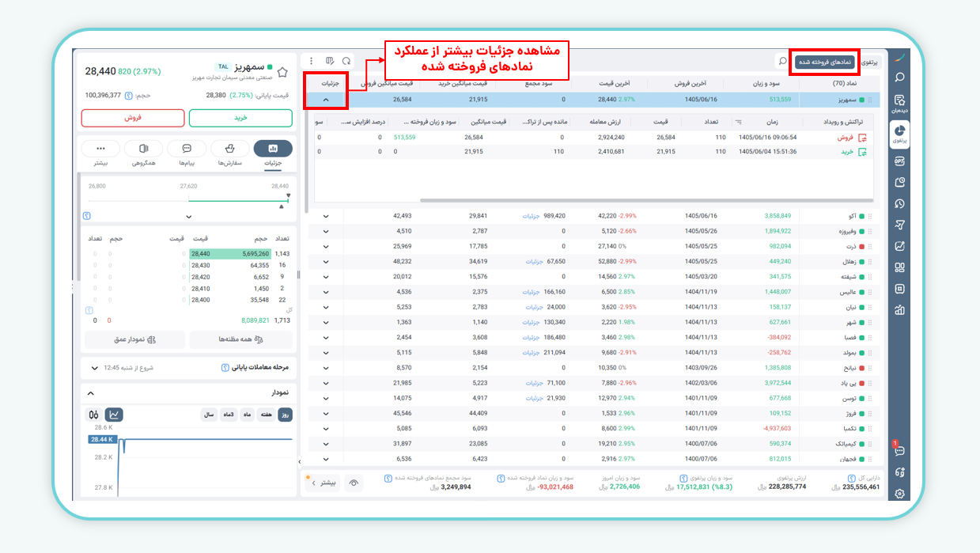Switch to the پرتفوی tab above the table
980x553 pixels.
[x=868, y=61]
